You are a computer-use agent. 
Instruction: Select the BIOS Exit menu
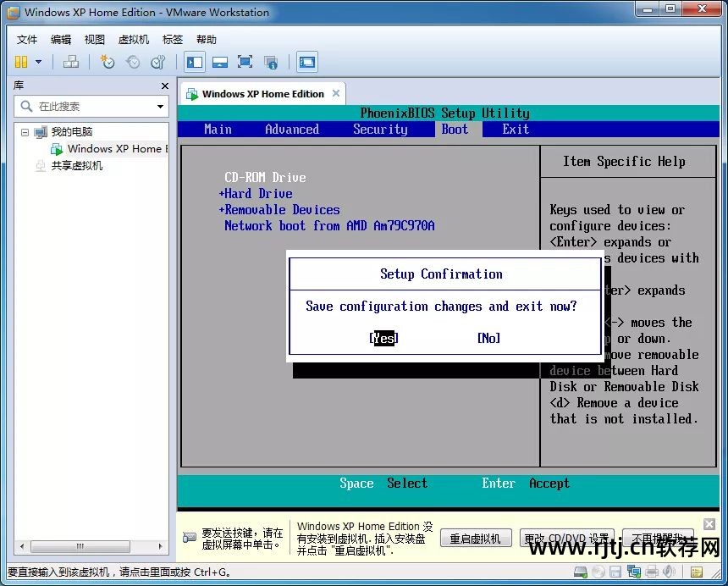pos(516,129)
